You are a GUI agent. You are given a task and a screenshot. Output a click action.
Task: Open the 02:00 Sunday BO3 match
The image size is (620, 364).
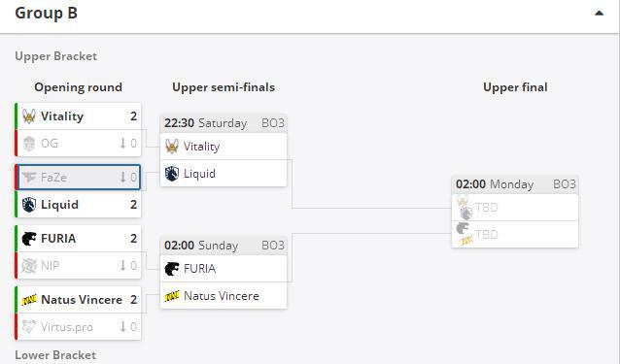click(x=224, y=246)
